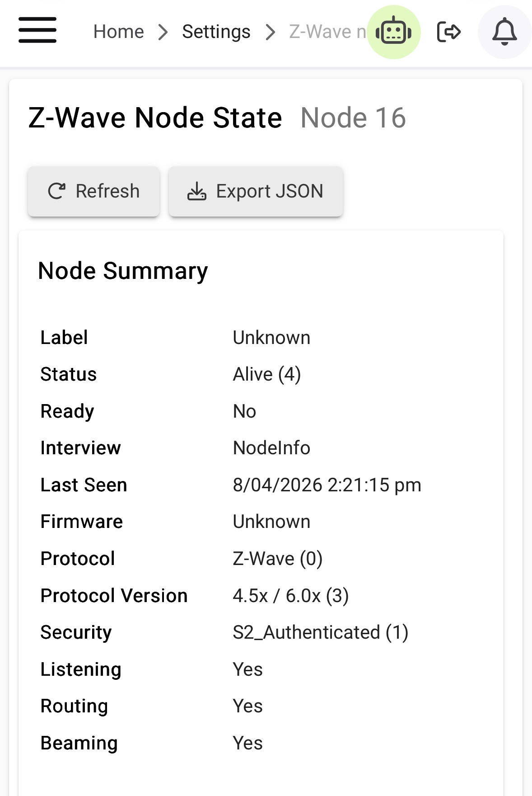Navigate to Settings breadcrumb

click(216, 32)
